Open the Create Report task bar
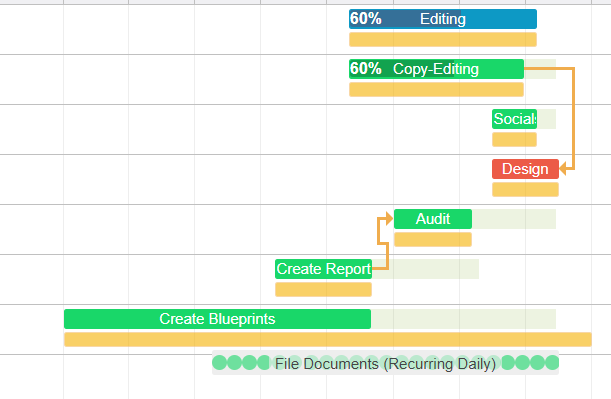The image size is (611, 399). tap(323, 269)
